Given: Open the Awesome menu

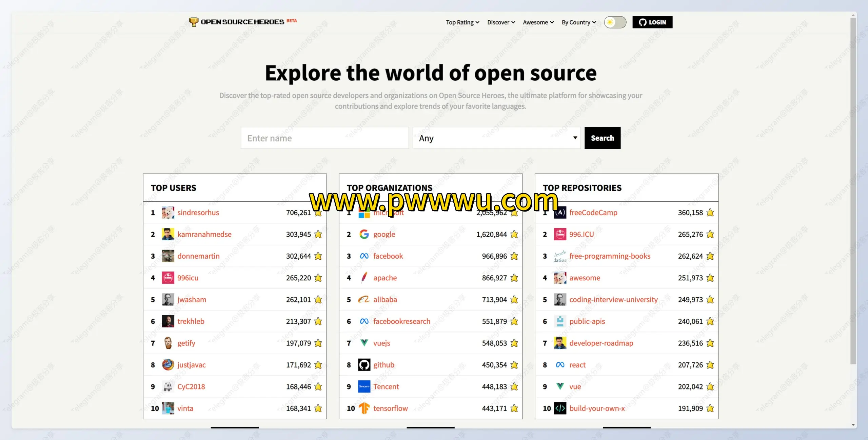Looking at the screenshot, I should pyautogui.click(x=538, y=22).
